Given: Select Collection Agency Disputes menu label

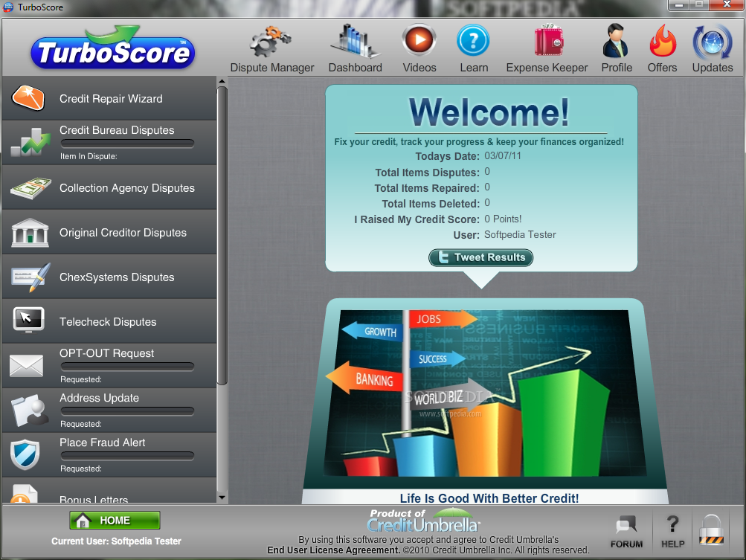Looking at the screenshot, I should [x=127, y=188].
